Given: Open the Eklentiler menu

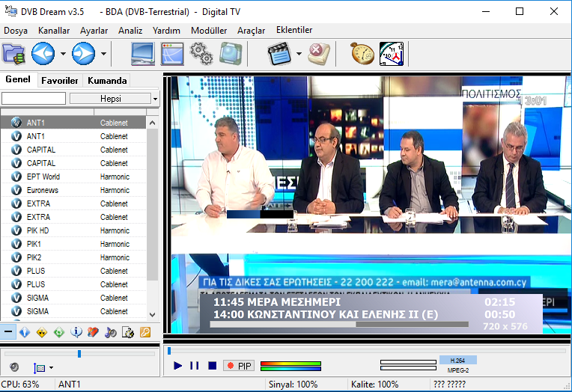Looking at the screenshot, I should tap(294, 30).
